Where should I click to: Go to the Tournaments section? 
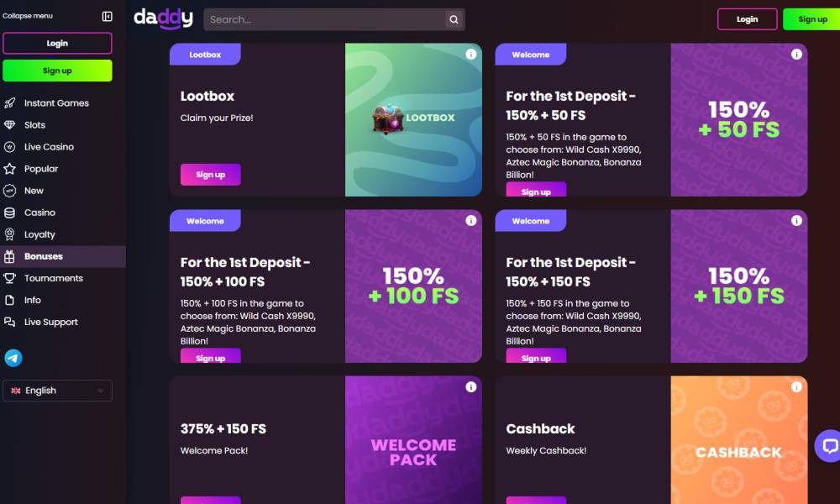coord(54,278)
